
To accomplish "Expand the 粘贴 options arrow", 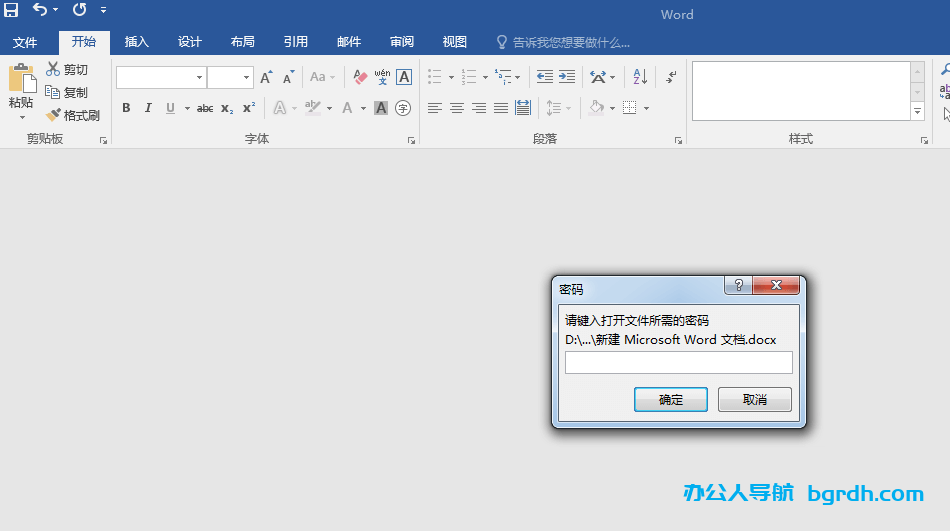I will 22,117.
